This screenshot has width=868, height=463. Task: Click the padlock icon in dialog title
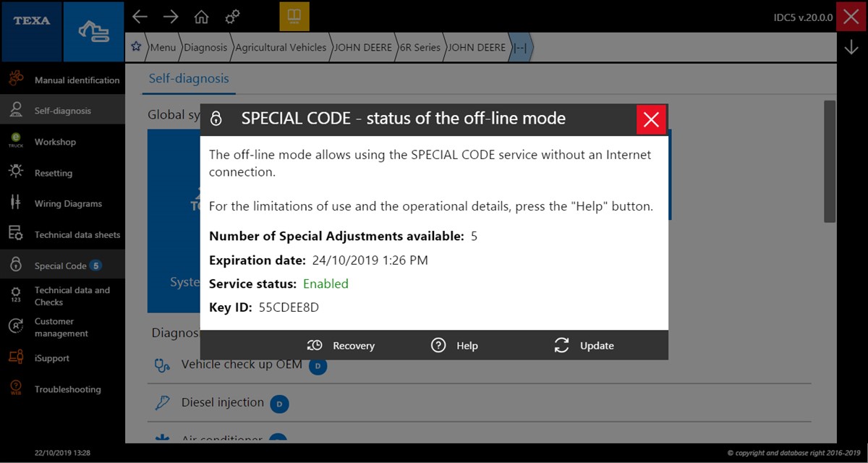point(216,119)
